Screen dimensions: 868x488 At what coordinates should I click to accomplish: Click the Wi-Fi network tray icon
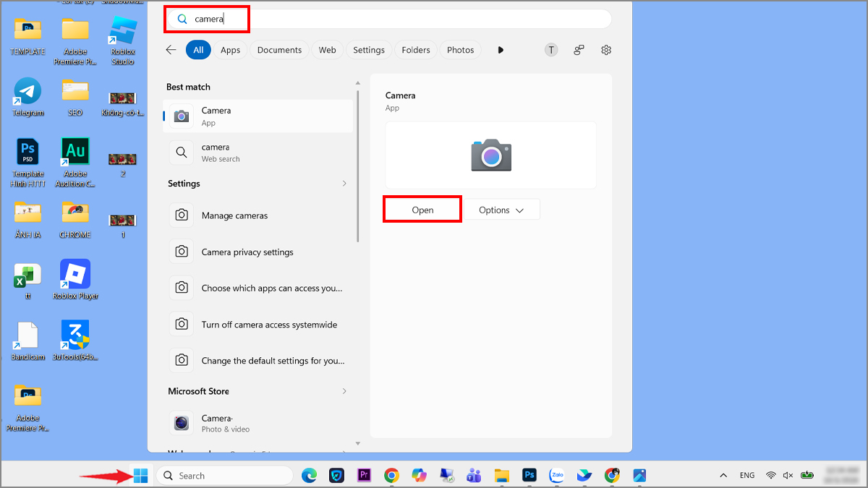coord(771,475)
